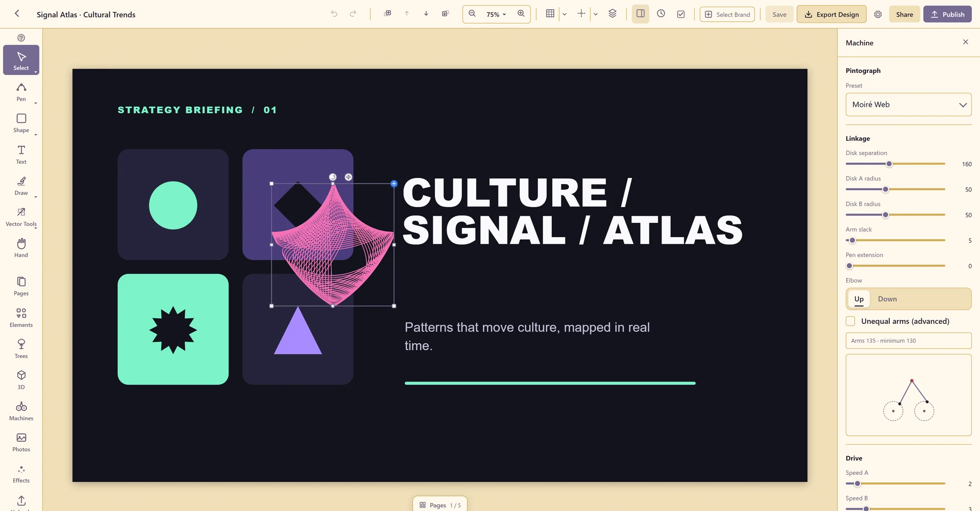
Task: Click the Publish button
Action: (947, 14)
